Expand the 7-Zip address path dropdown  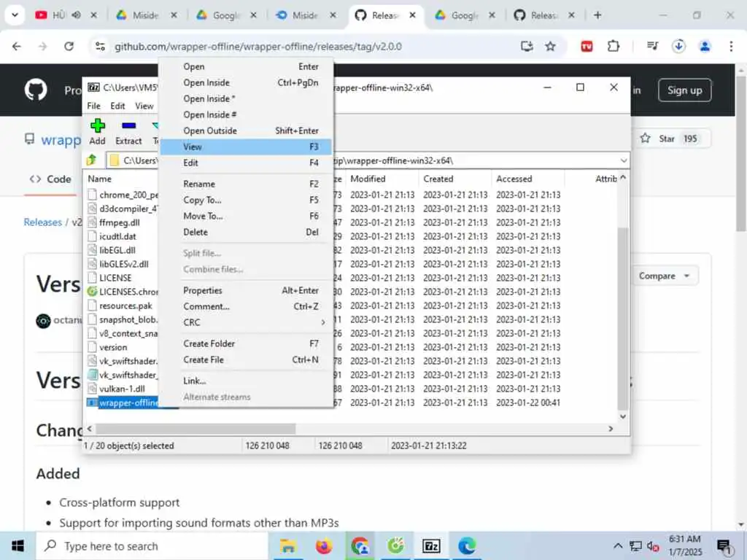623,160
